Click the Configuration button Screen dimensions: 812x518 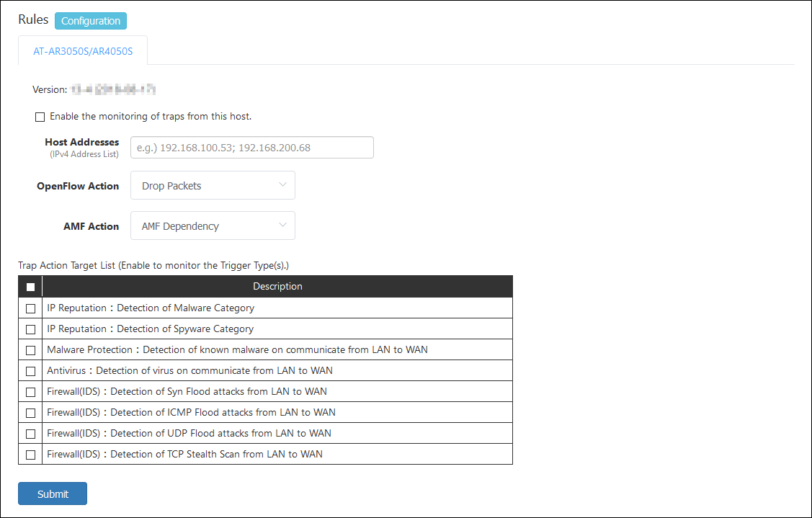tap(91, 21)
